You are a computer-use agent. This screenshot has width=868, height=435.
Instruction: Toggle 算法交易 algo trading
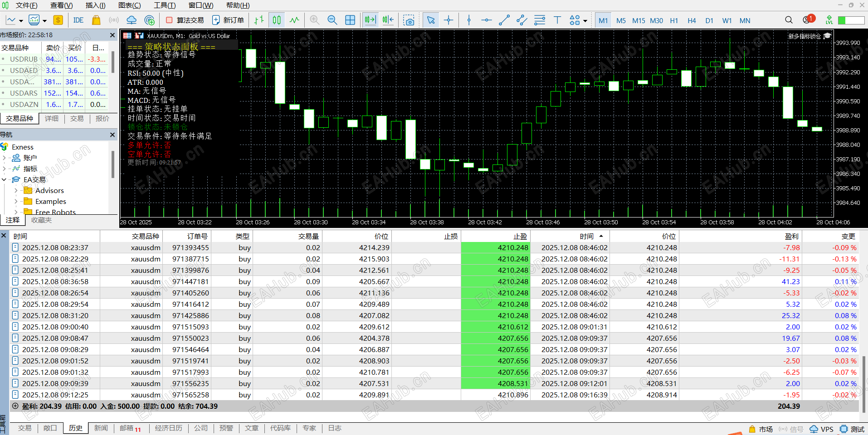[185, 20]
